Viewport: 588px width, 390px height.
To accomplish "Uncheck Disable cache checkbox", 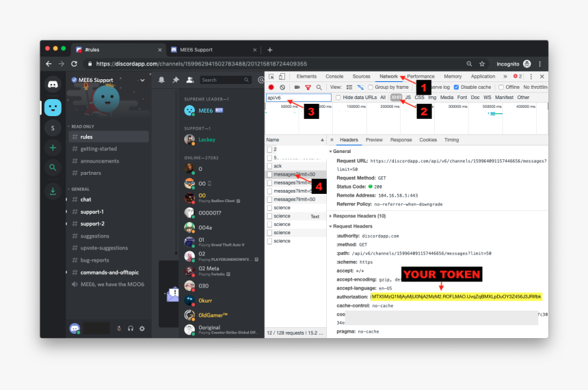I will click(x=456, y=87).
